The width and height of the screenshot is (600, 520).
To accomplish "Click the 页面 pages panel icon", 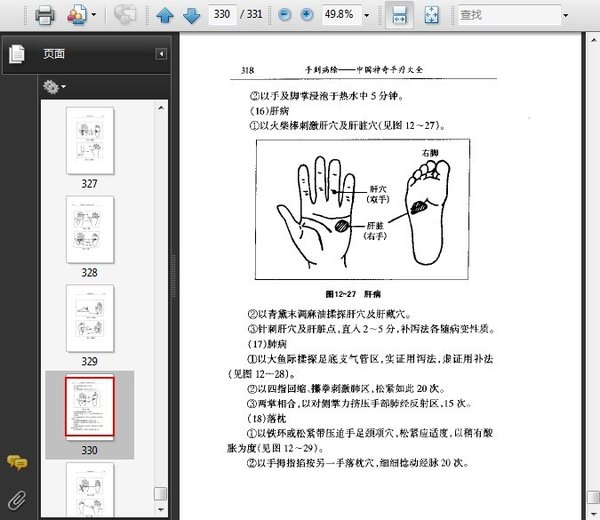I will tap(16, 54).
